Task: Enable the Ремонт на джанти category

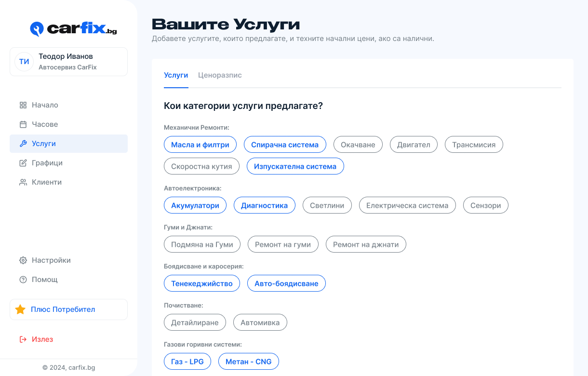Action: pyautogui.click(x=366, y=244)
